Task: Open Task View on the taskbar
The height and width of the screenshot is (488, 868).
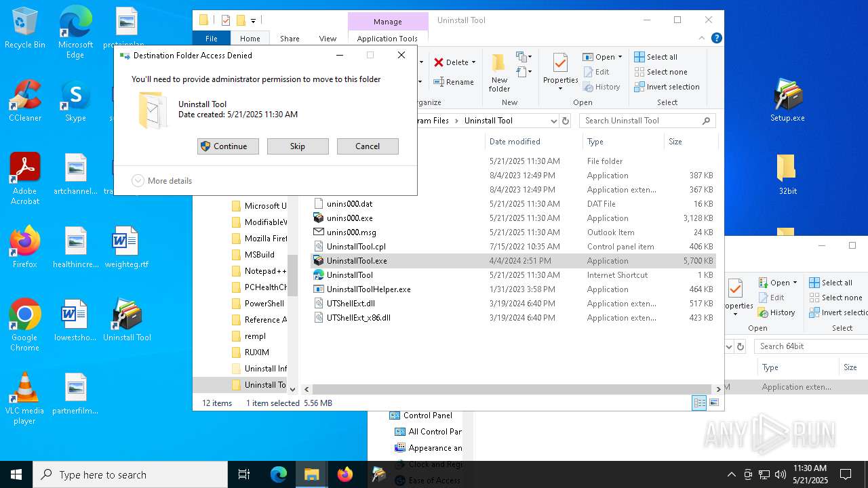Action: [x=244, y=474]
